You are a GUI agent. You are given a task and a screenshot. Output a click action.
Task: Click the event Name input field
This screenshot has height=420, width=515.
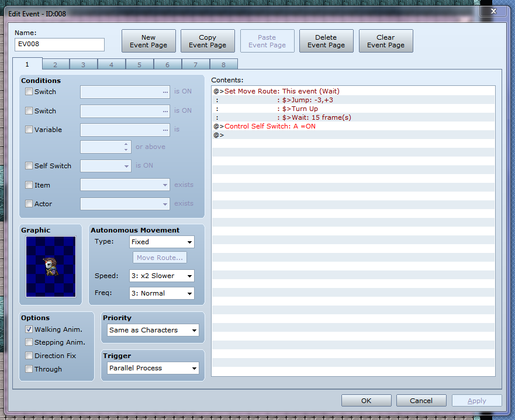coord(60,44)
